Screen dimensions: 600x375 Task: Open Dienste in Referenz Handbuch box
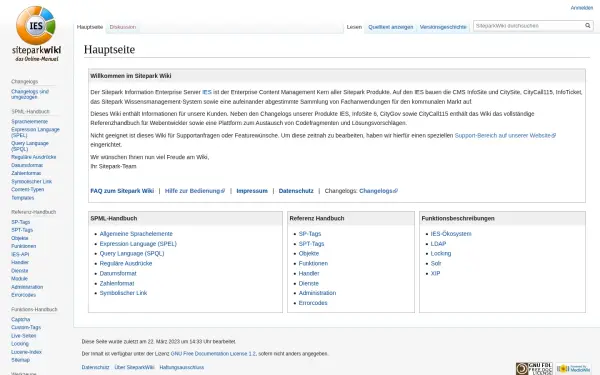[308, 283]
